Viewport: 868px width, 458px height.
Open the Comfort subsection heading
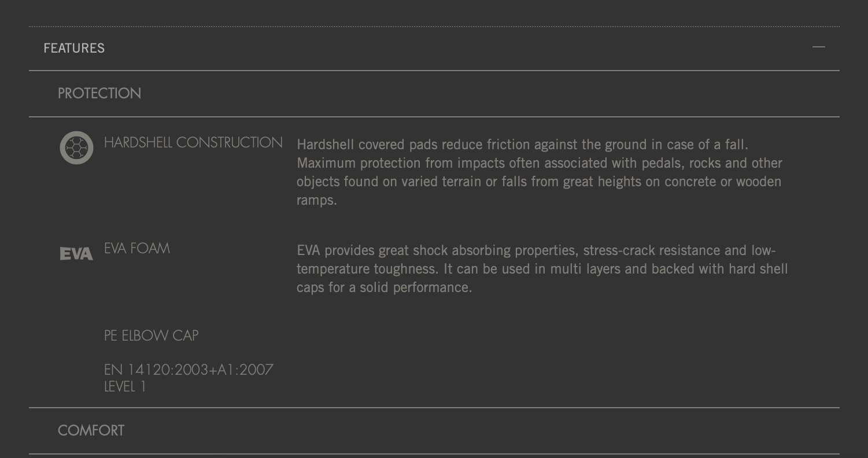[x=91, y=430]
